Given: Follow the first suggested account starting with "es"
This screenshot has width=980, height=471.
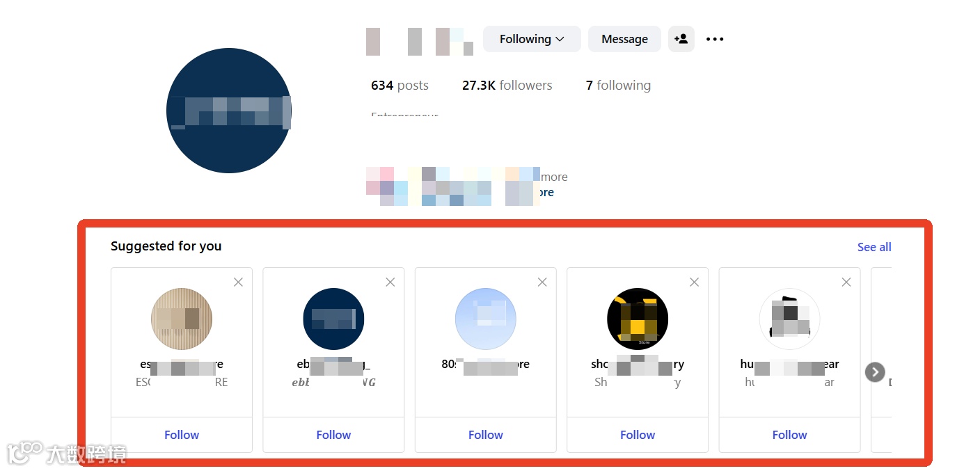Looking at the screenshot, I should click(182, 435).
